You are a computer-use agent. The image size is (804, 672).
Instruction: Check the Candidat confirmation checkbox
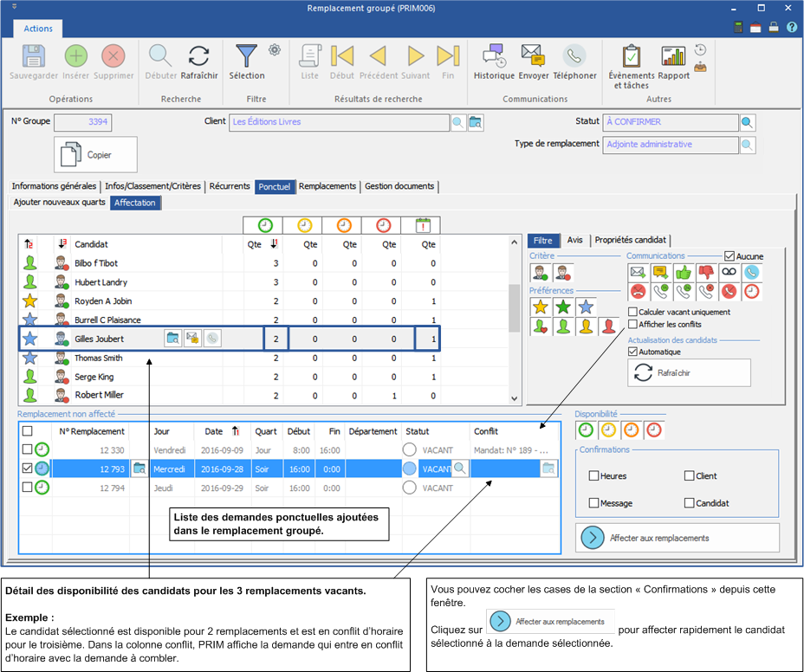689,503
